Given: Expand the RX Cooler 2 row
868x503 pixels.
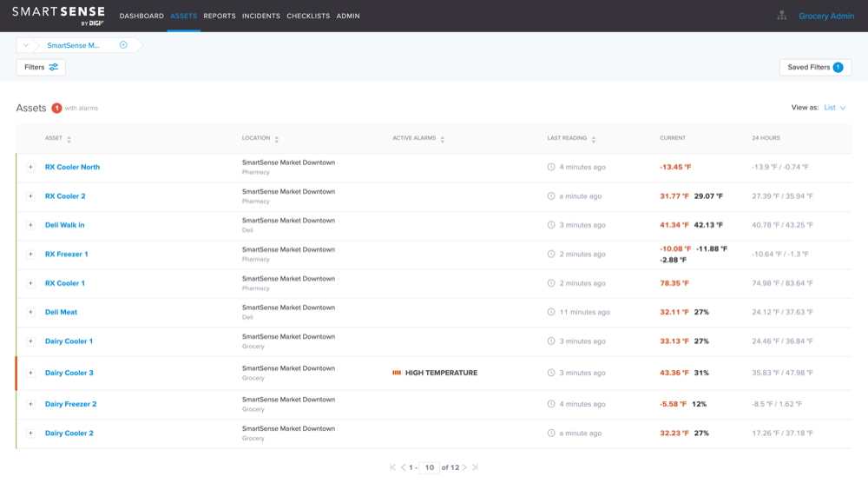Looking at the screenshot, I should (x=30, y=196).
